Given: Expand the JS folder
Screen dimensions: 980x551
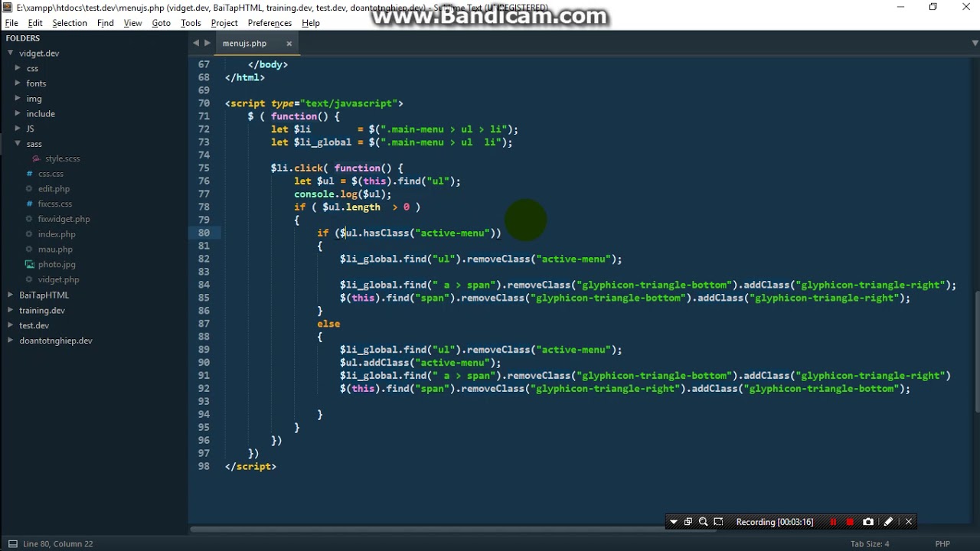Looking at the screenshot, I should pos(18,129).
